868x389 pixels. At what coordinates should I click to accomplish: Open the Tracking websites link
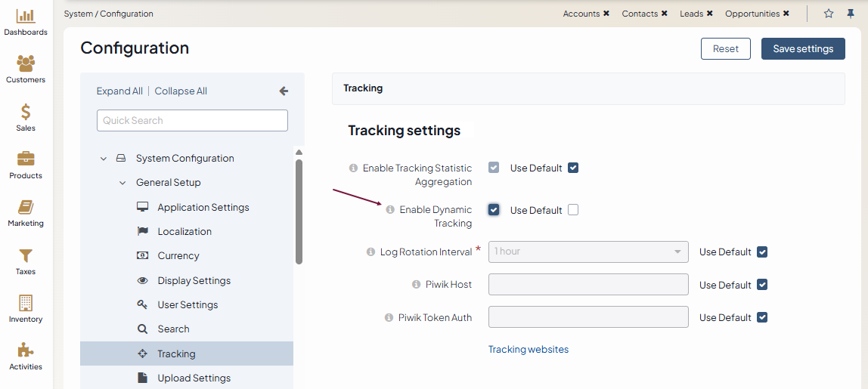tap(528, 350)
